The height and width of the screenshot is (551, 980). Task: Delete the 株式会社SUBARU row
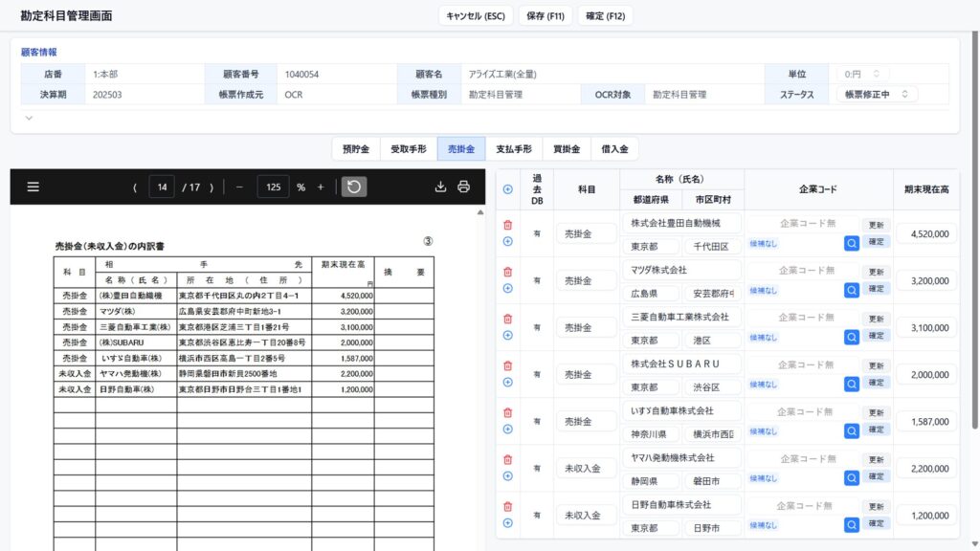pyautogui.click(x=507, y=365)
